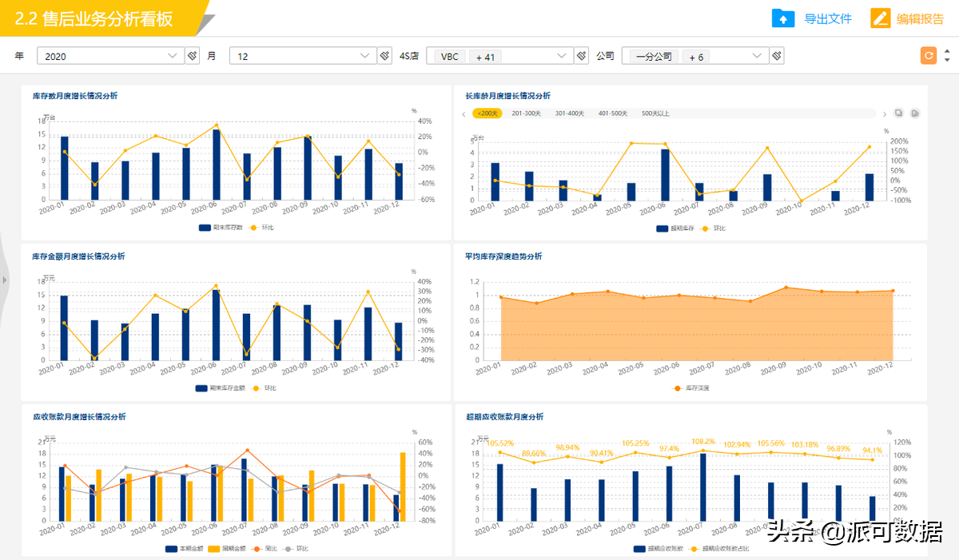Click the 2.2 售后业务分析看板 page title
The height and width of the screenshot is (560, 959).
point(94,19)
